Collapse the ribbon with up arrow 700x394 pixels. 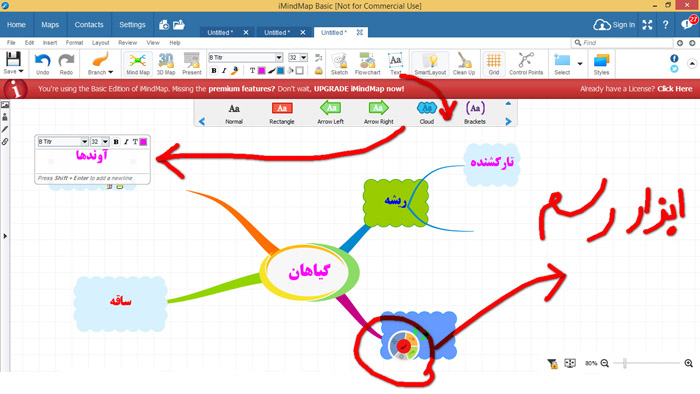(x=692, y=64)
